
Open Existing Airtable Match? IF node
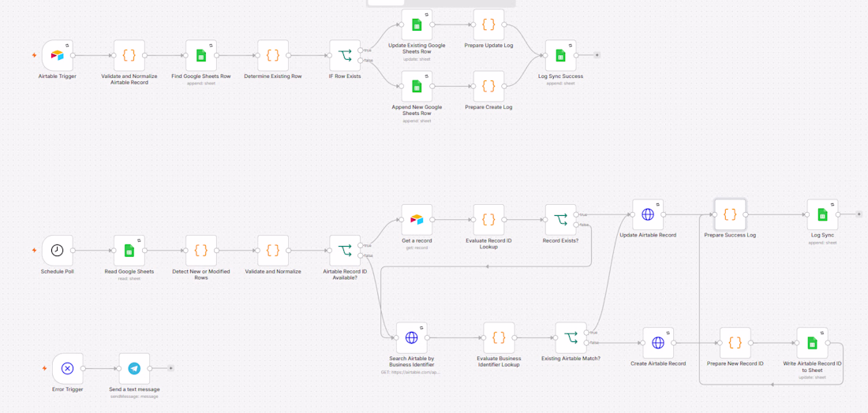[571, 338]
